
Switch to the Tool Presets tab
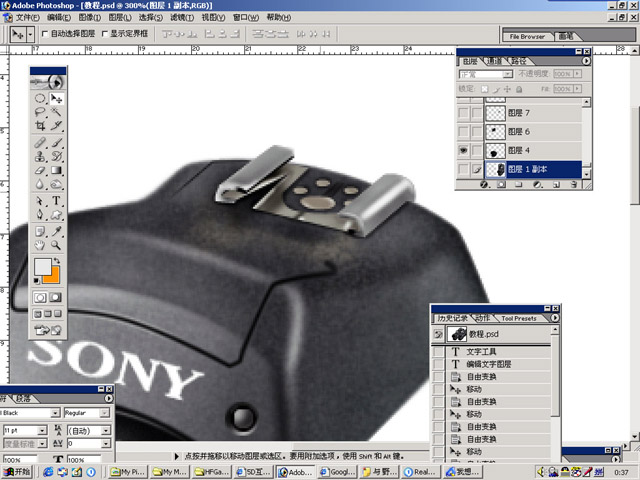(x=519, y=318)
